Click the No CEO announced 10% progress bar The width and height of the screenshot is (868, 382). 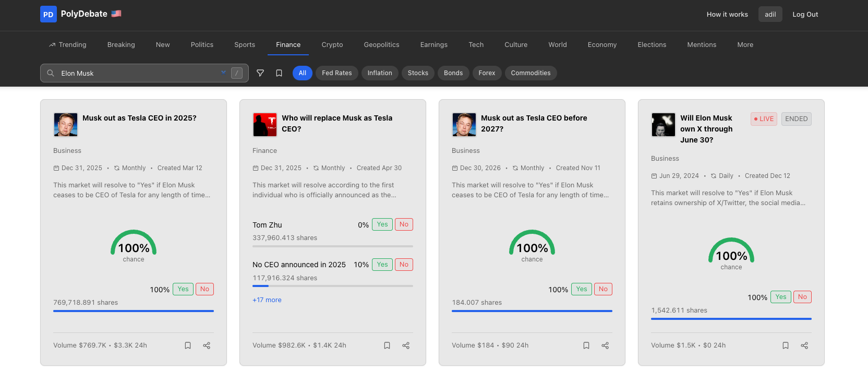coord(333,286)
